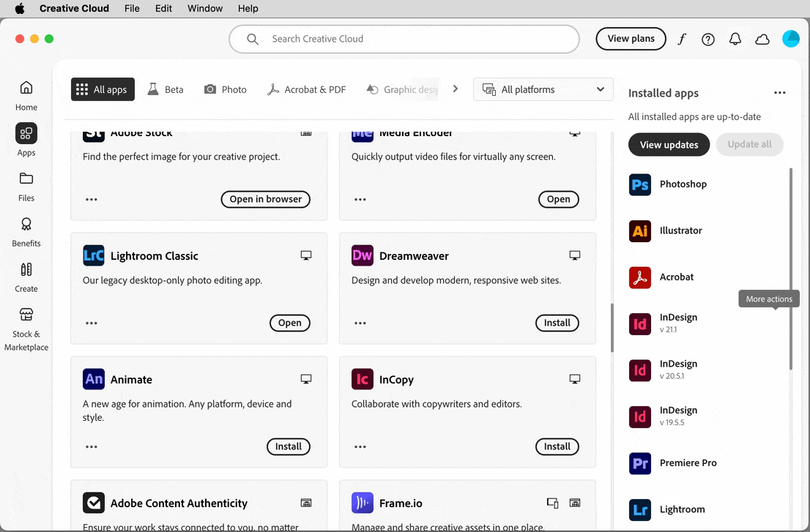
Task: Open Installed apps more options menu
Action: tap(779, 93)
